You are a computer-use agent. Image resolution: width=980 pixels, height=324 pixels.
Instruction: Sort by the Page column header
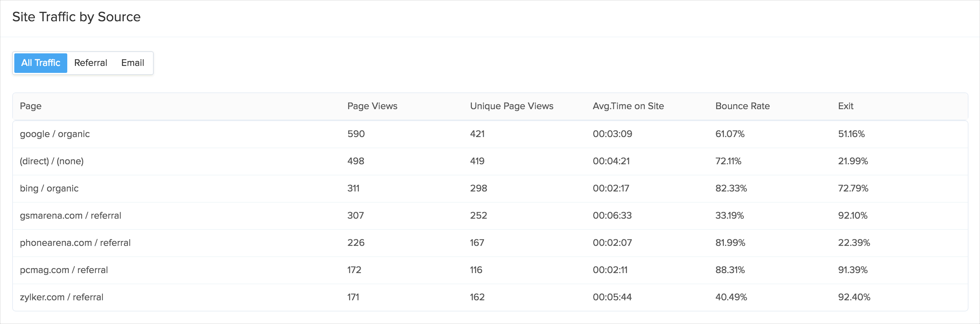pos(30,106)
